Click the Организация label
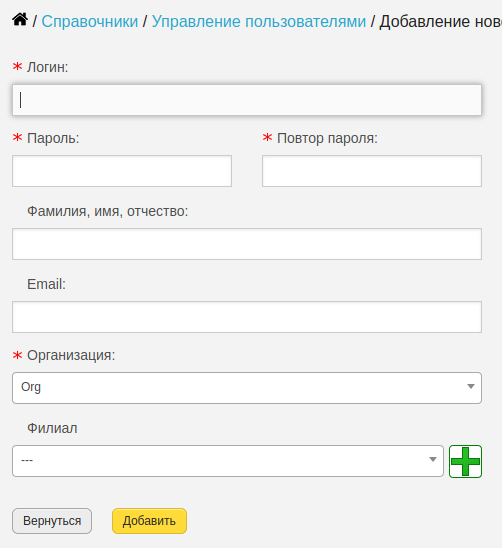Screen dimensions: 502x548 [x=71, y=355]
